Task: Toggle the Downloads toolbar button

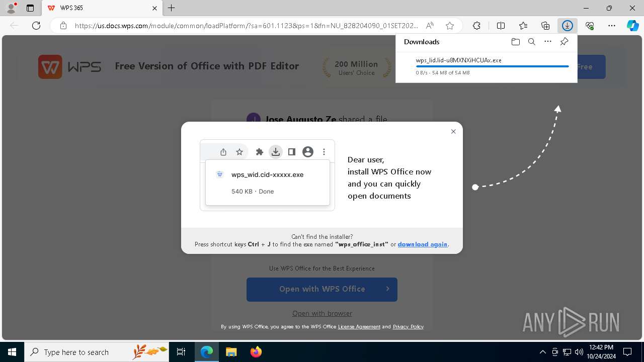Action: pyautogui.click(x=568, y=26)
